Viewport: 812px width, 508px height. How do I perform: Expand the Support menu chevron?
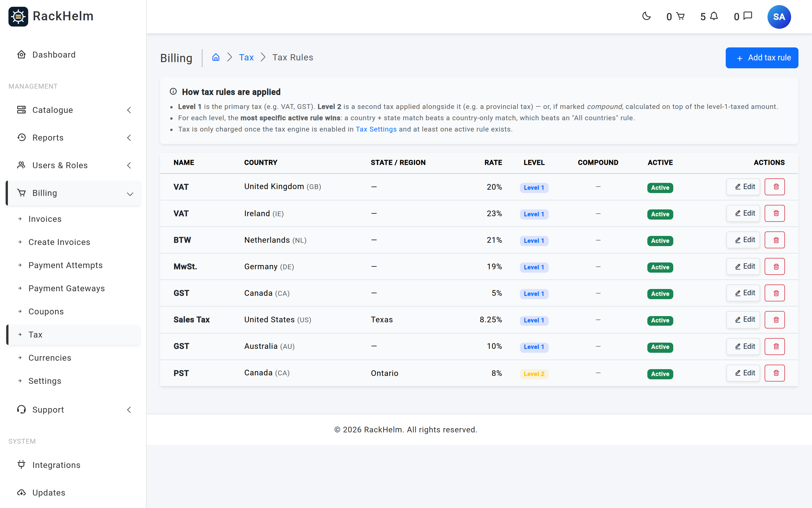tap(129, 410)
